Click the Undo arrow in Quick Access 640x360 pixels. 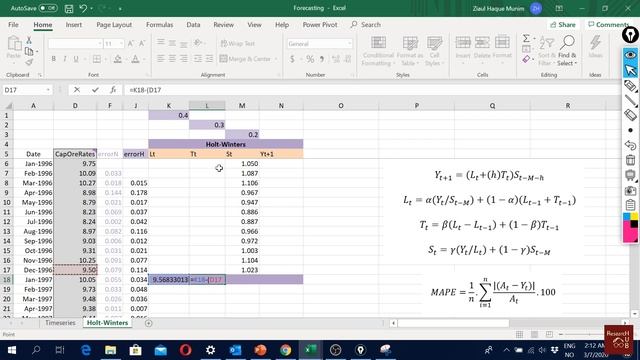click(x=83, y=8)
